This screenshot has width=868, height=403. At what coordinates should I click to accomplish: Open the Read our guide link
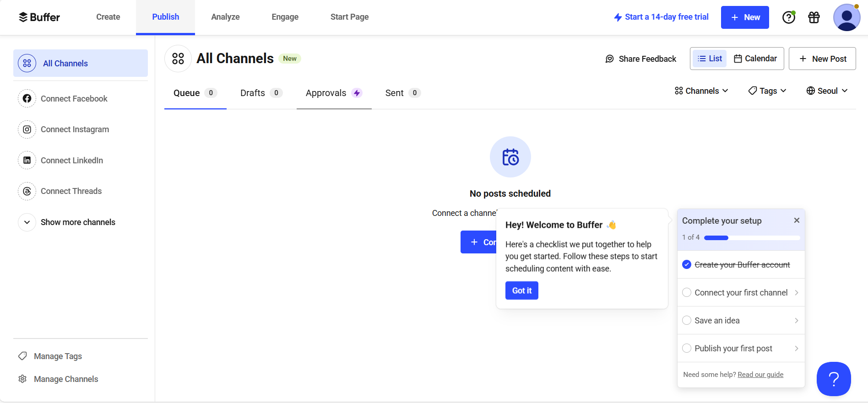tap(760, 375)
